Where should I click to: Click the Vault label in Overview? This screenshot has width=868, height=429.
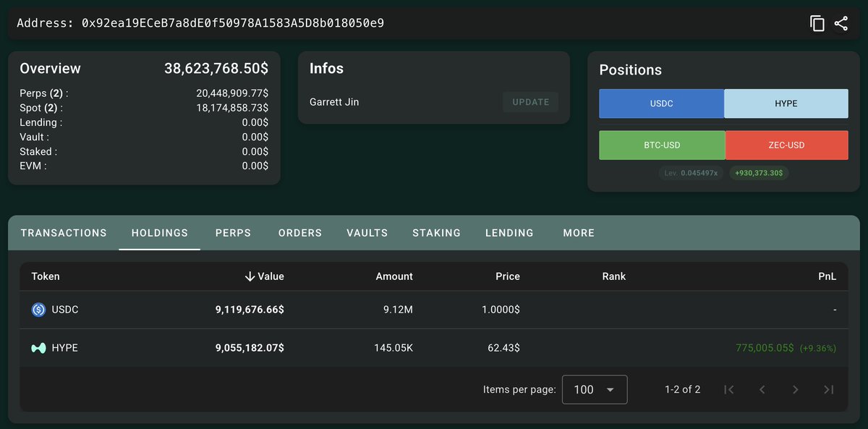[x=34, y=137]
